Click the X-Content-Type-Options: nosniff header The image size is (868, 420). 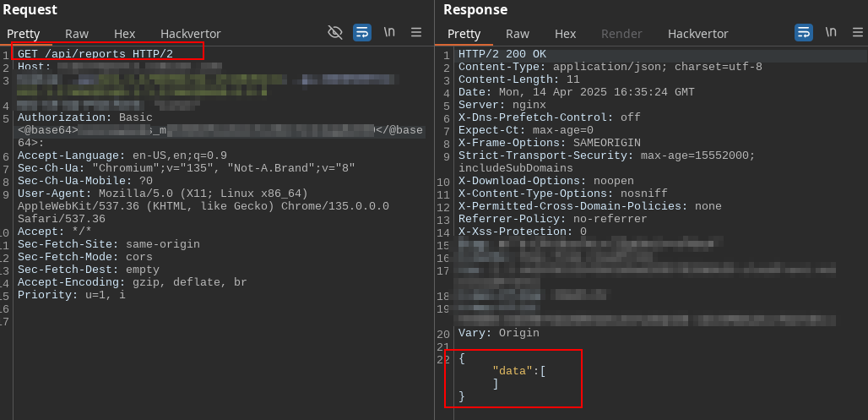(x=563, y=194)
